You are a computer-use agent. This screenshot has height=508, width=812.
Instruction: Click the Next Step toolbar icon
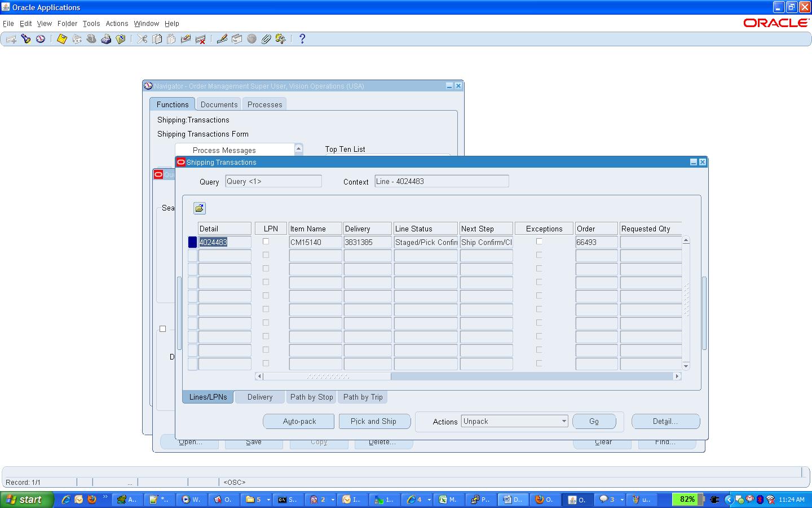(x=77, y=39)
